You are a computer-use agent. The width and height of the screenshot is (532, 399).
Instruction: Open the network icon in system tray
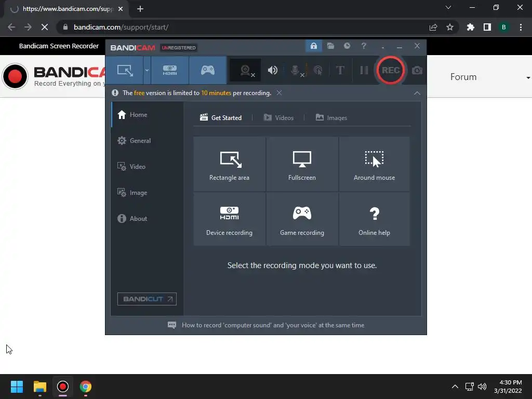[469, 387]
